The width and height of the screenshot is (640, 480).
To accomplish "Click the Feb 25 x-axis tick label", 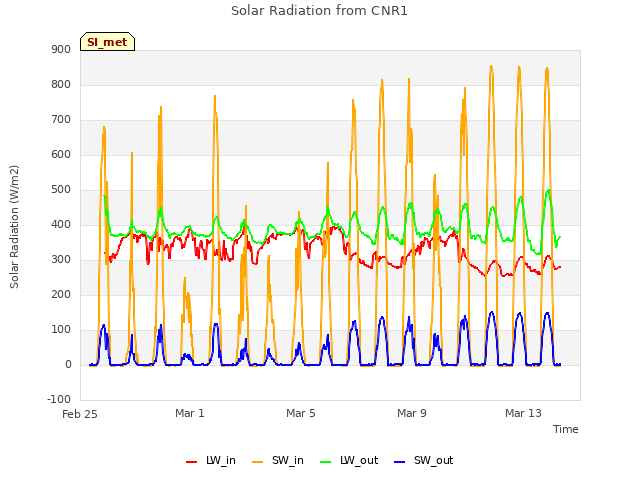I will click(x=80, y=414).
